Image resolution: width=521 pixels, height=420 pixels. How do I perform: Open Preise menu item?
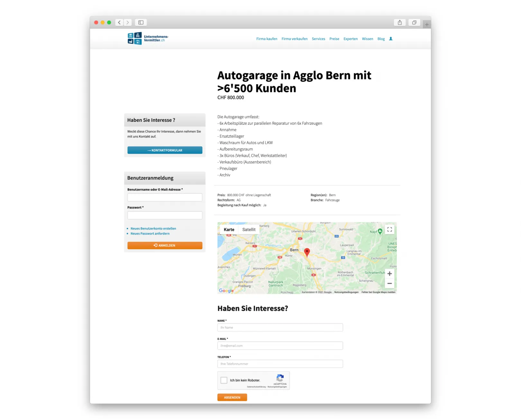pyautogui.click(x=334, y=39)
